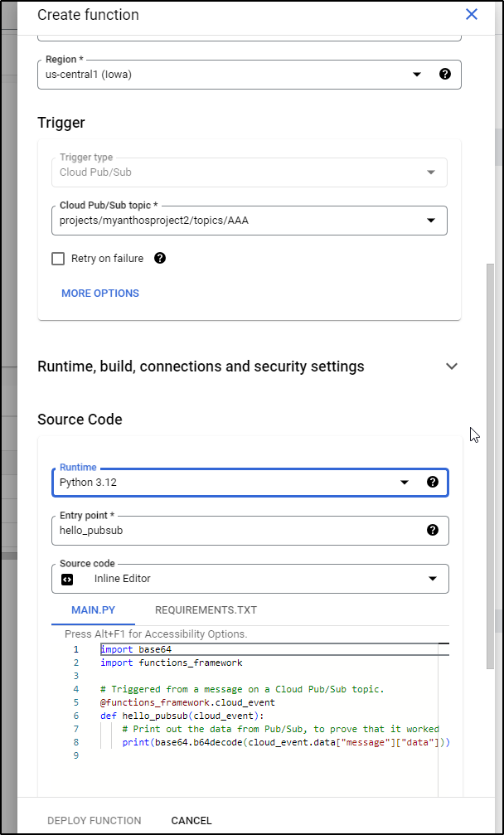
Task: Click the MORE OPTIONS link
Action: (100, 294)
